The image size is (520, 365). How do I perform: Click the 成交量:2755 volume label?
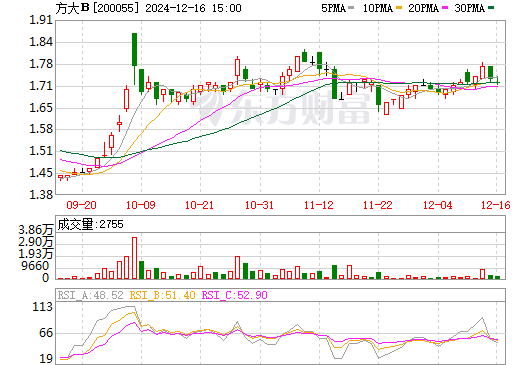[90, 224]
